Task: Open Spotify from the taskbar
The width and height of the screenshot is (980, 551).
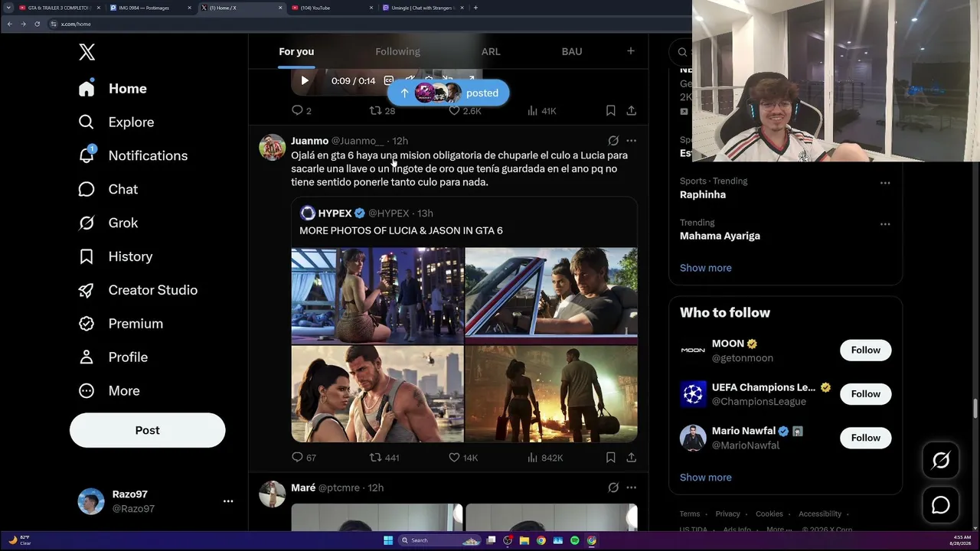Action: point(575,540)
